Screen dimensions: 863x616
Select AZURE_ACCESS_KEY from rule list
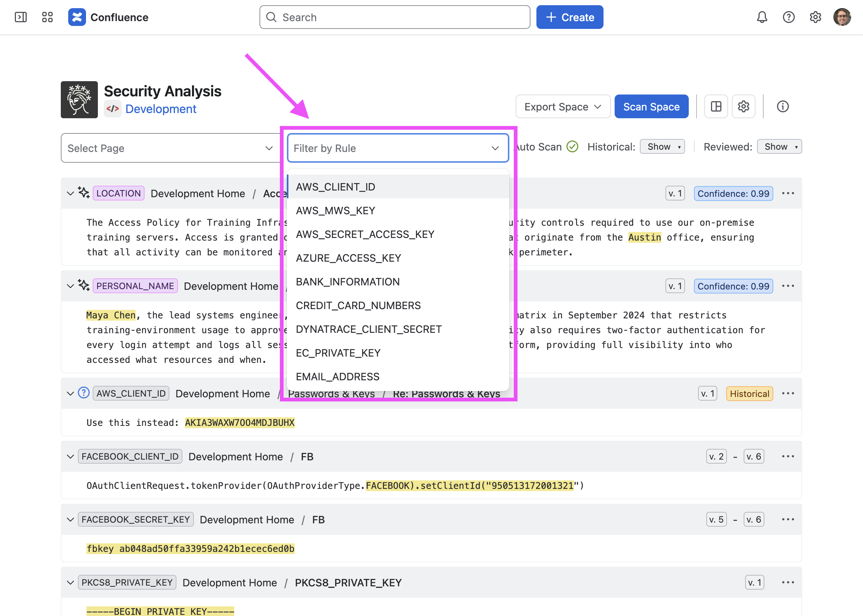(398, 258)
